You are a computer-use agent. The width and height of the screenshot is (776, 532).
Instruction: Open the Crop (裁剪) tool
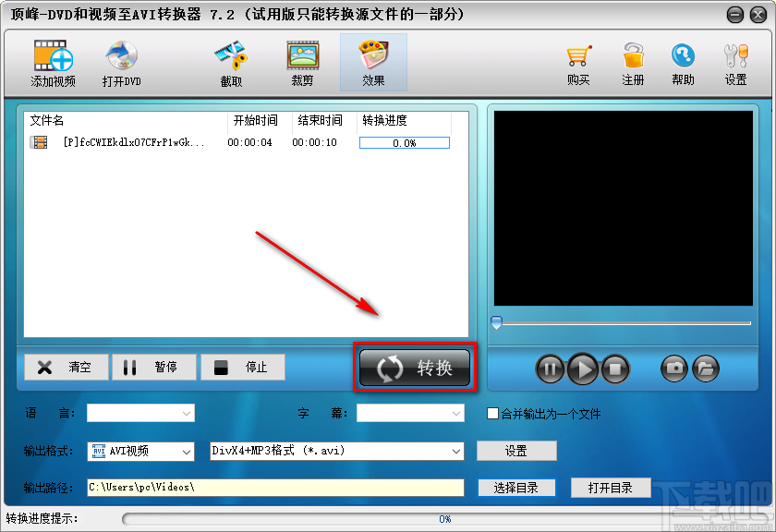pos(302,64)
